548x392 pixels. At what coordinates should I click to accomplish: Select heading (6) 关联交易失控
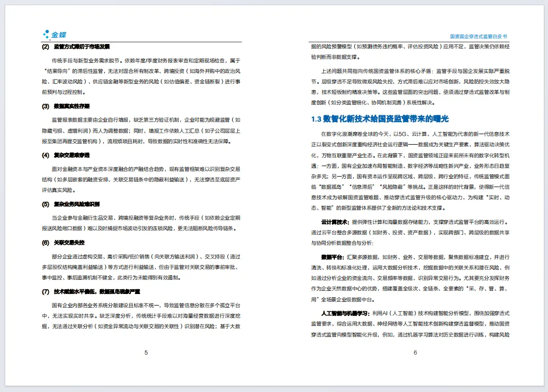[63, 243]
